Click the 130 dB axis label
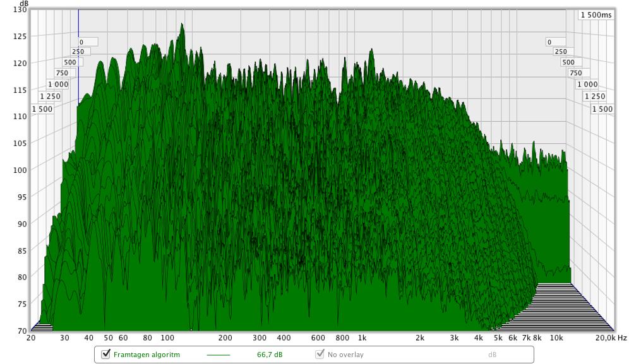 pos(20,9)
